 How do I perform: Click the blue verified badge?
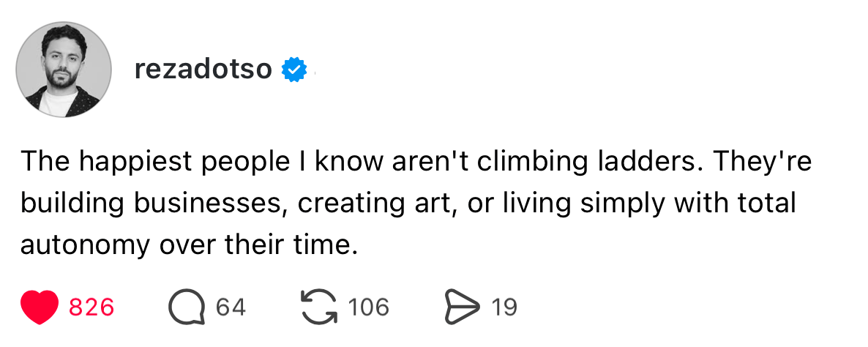294,70
